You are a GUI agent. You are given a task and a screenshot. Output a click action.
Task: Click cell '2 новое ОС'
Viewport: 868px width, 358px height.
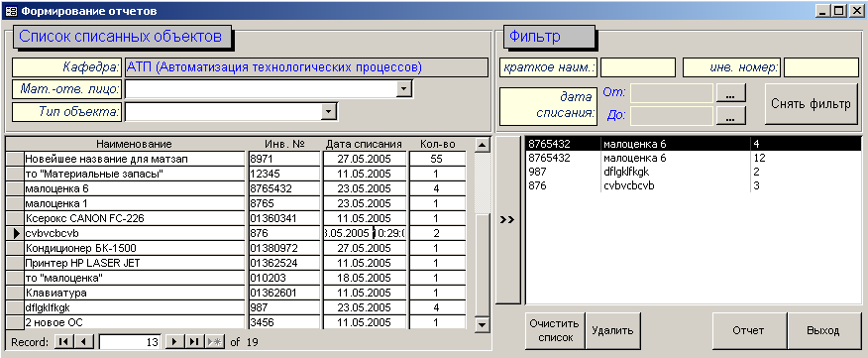pos(135,322)
